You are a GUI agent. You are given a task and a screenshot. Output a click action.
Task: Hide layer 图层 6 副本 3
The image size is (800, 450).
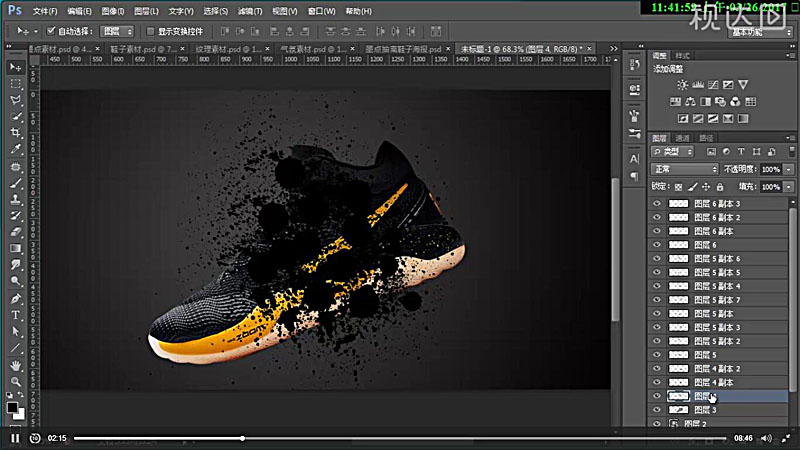pyautogui.click(x=657, y=204)
